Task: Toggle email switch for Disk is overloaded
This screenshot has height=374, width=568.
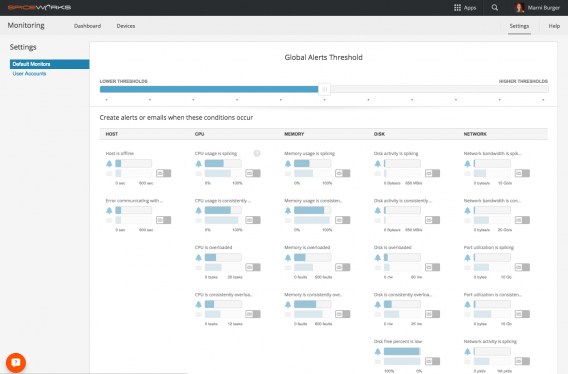Action: pos(432,267)
